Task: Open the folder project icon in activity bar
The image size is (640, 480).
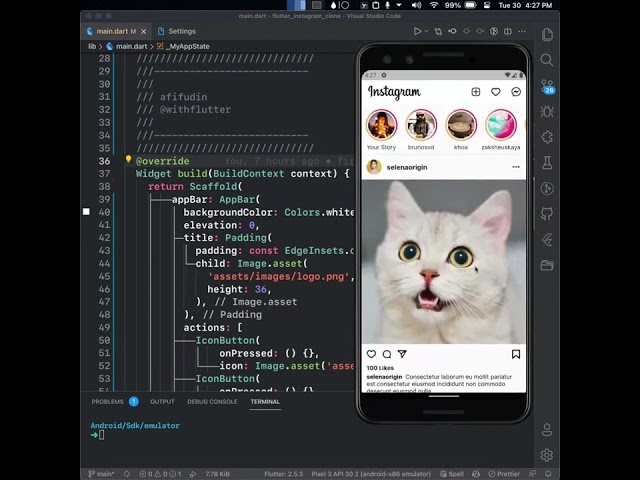Action: point(547,265)
